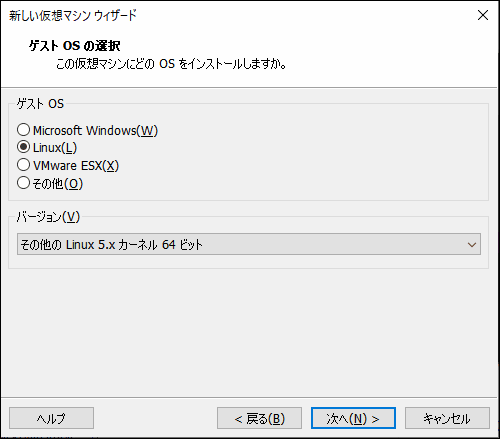Open the バージョン version dropdown list
This screenshot has height=439, width=500.
[x=249, y=244]
